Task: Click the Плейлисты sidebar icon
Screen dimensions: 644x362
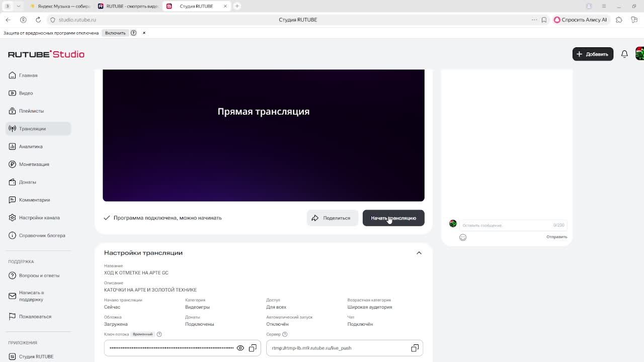Action: pos(13,111)
